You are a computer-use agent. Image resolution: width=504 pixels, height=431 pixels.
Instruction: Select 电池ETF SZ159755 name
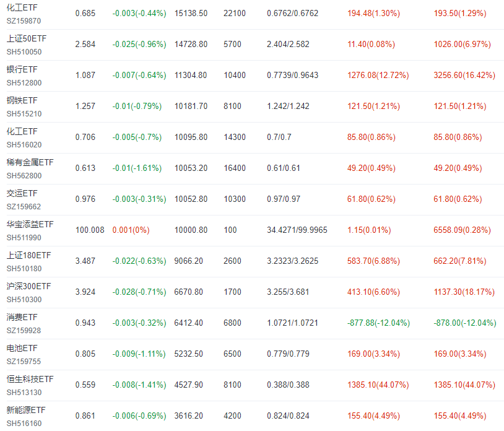pyautogui.click(x=22, y=348)
